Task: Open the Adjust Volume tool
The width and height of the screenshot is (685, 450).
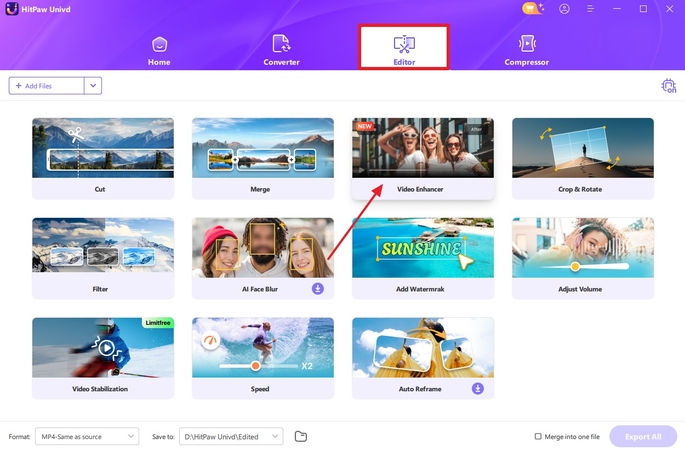Action: pos(583,258)
